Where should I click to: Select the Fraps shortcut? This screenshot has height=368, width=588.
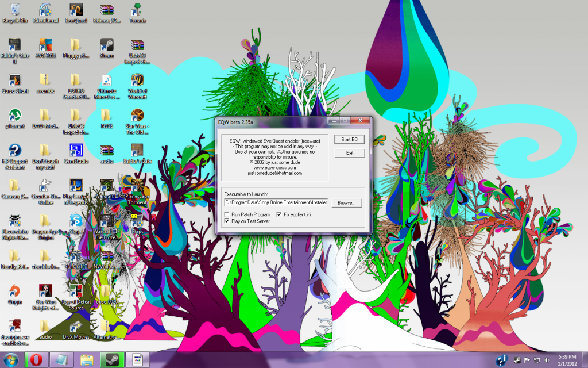click(x=137, y=225)
